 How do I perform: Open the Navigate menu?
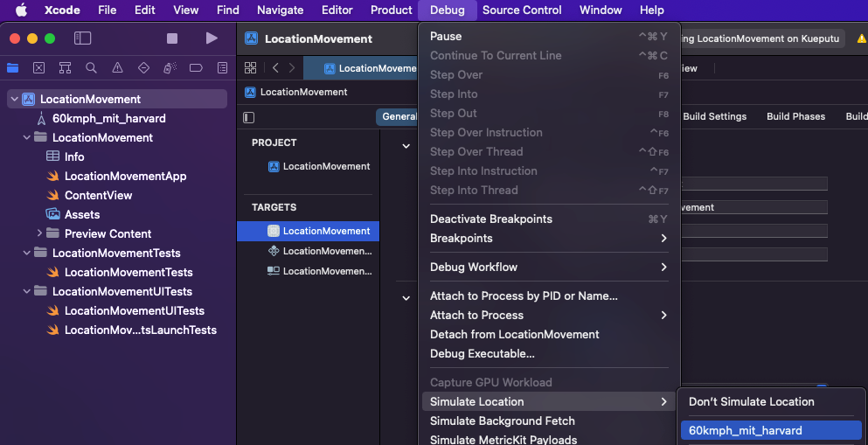(x=280, y=10)
